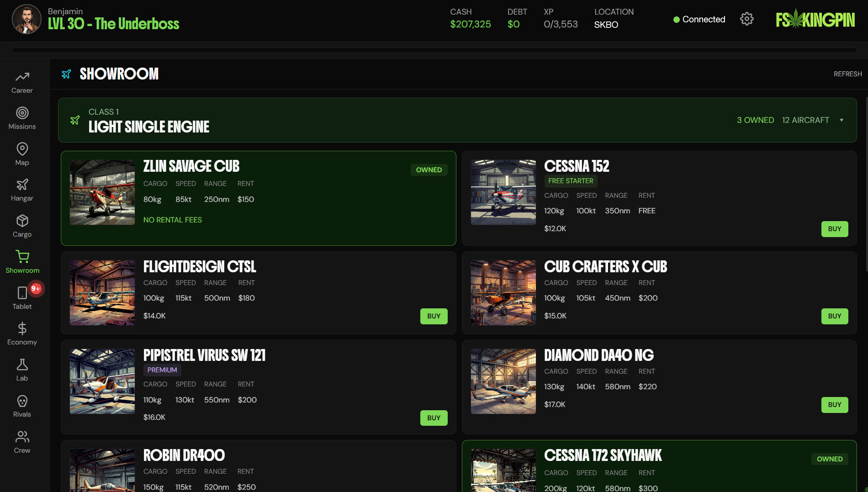Open the Economy dollar icon
The image size is (868, 492).
(22, 328)
